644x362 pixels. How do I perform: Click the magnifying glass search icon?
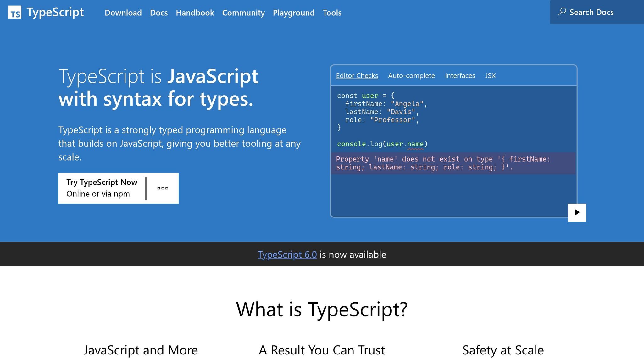[562, 11]
